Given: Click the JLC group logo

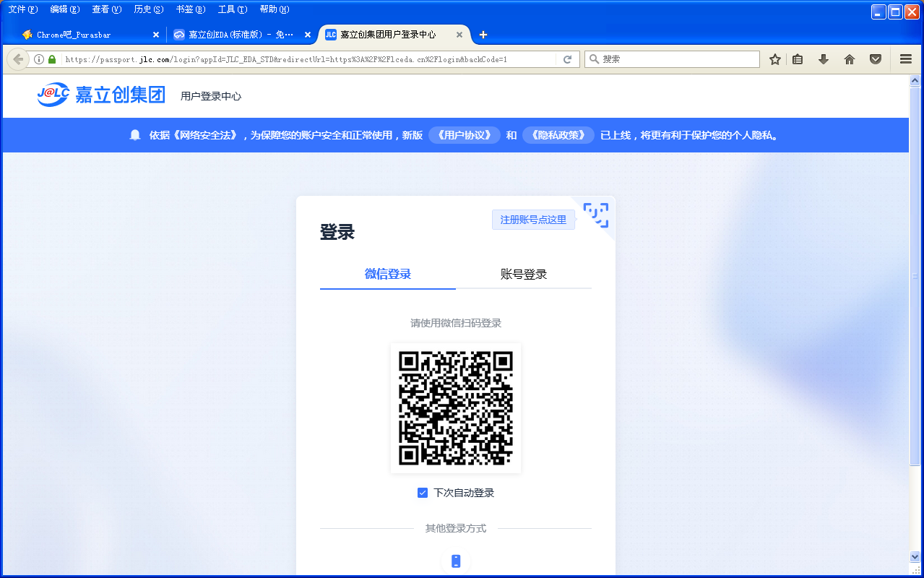Looking at the screenshot, I should pyautogui.click(x=102, y=94).
